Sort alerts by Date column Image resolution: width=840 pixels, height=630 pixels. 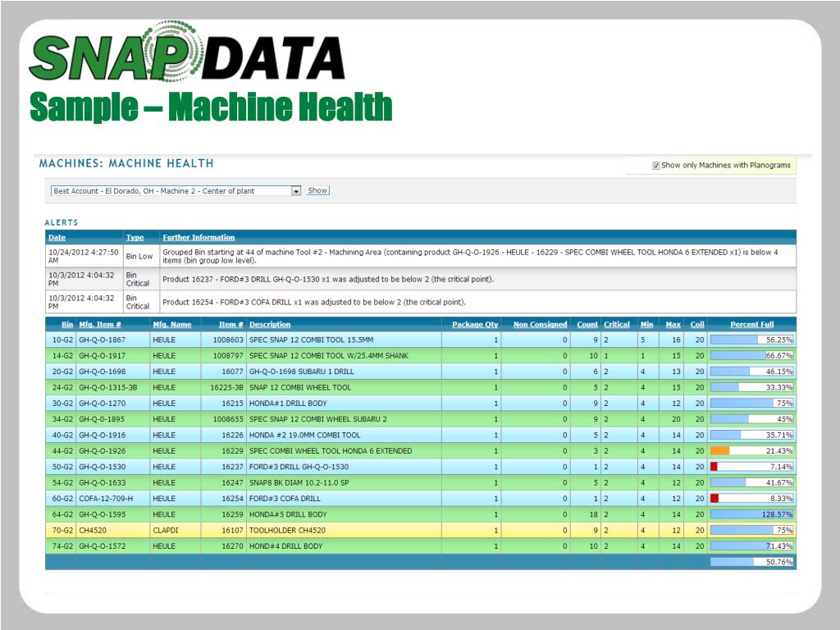click(x=57, y=237)
